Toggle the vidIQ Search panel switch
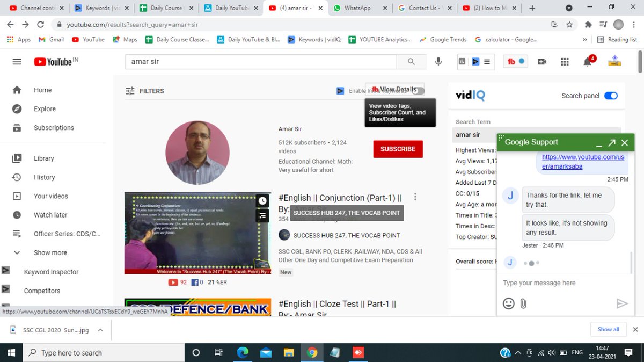 coord(611,96)
